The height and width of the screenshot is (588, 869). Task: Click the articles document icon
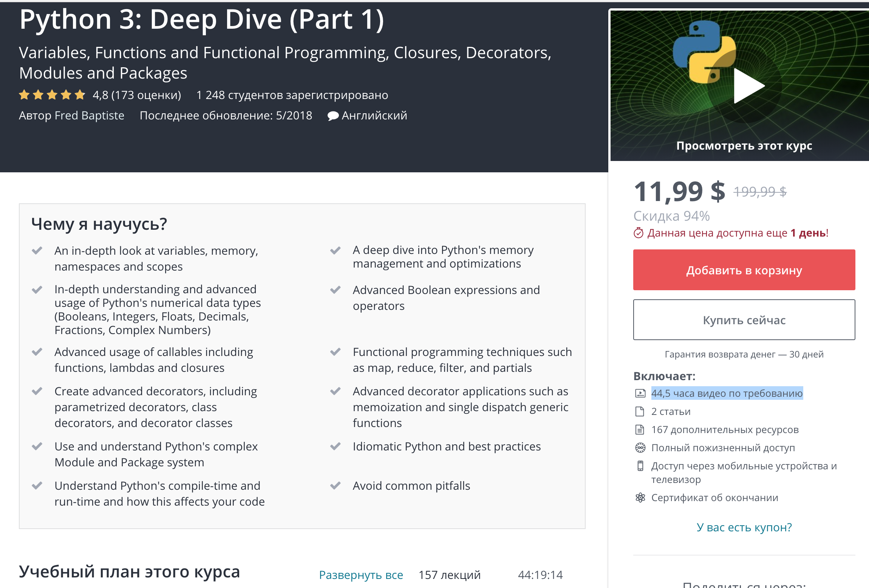click(x=640, y=412)
